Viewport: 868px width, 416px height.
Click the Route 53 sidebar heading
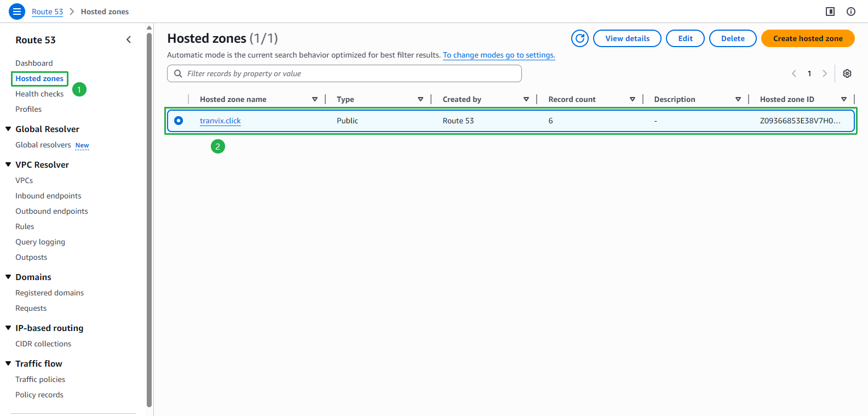[x=36, y=40]
